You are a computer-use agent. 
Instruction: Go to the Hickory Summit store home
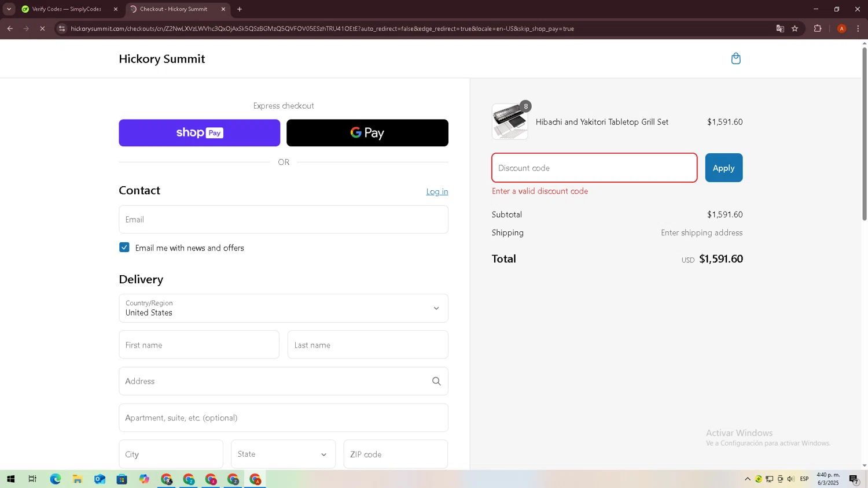(x=162, y=59)
